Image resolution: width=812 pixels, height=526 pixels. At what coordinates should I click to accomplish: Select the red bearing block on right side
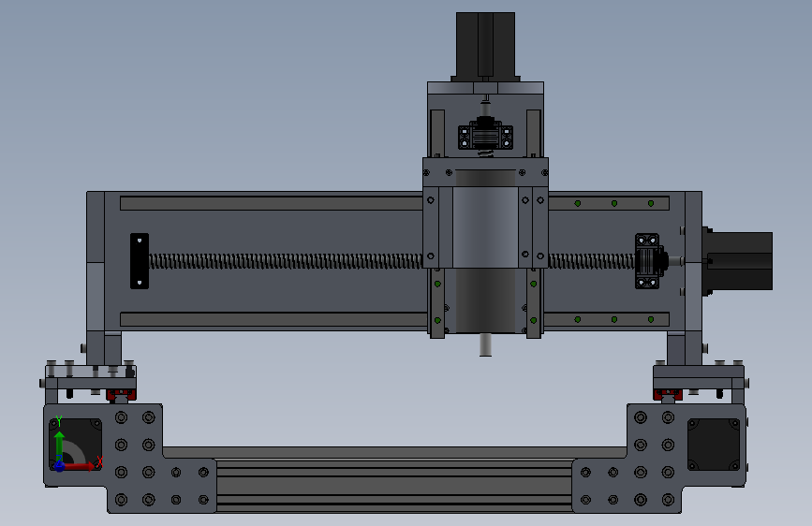point(668,395)
